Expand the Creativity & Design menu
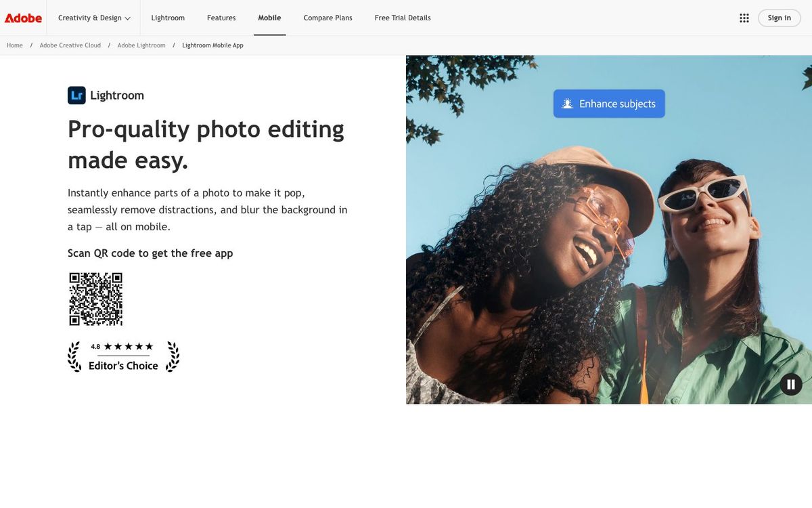The image size is (812, 508). [x=94, y=18]
